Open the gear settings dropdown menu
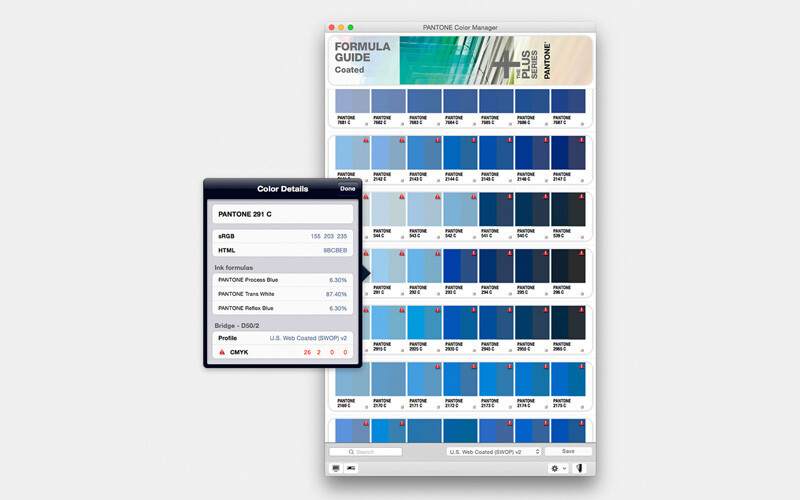The width and height of the screenshot is (800, 500). (558, 468)
